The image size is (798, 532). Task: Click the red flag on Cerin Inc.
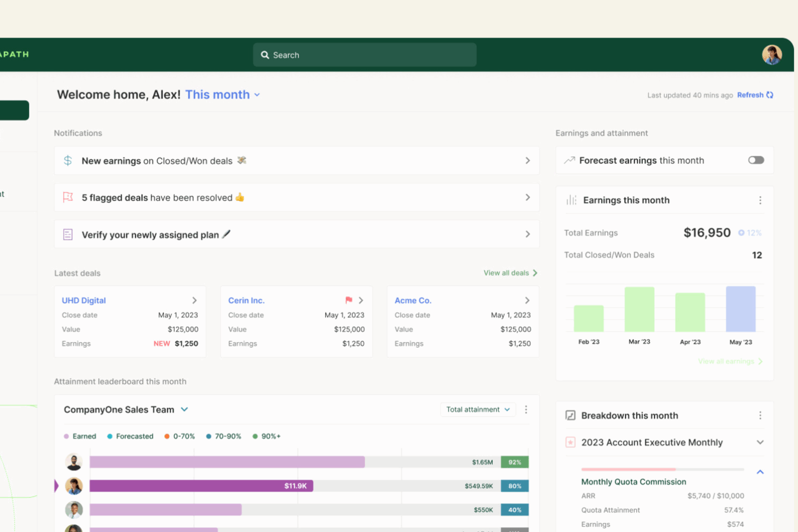pos(348,300)
